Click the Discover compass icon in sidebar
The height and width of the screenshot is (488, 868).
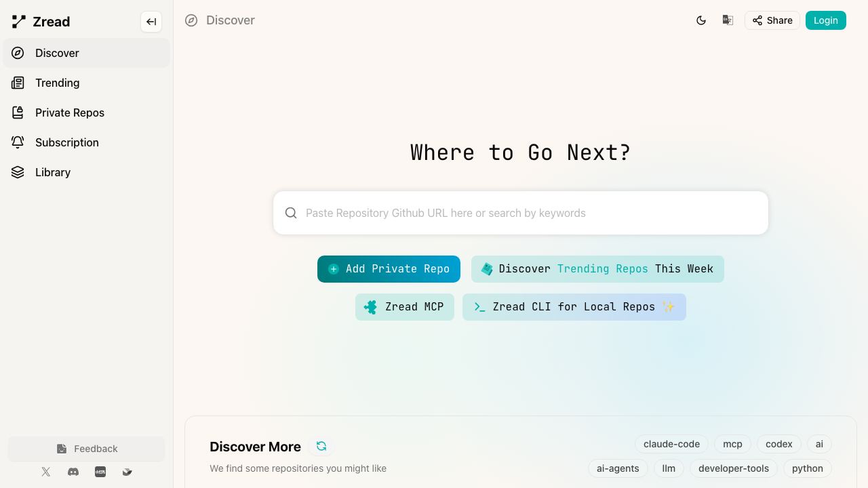[x=18, y=53]
